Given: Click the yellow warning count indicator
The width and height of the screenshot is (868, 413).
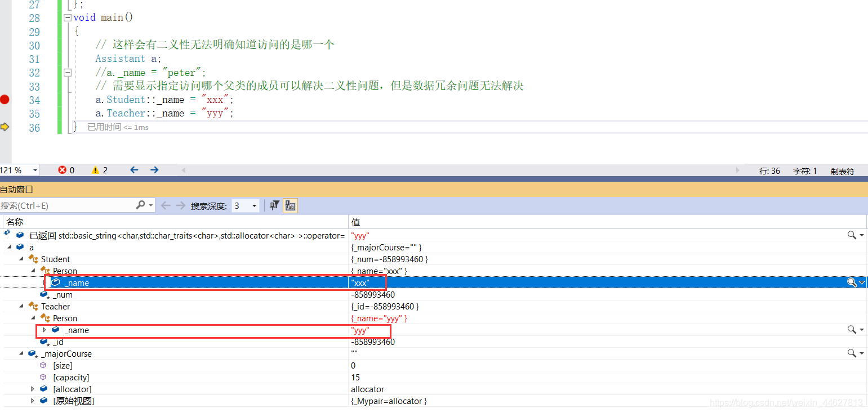Looking at the screenshot, I should (100, 170).
